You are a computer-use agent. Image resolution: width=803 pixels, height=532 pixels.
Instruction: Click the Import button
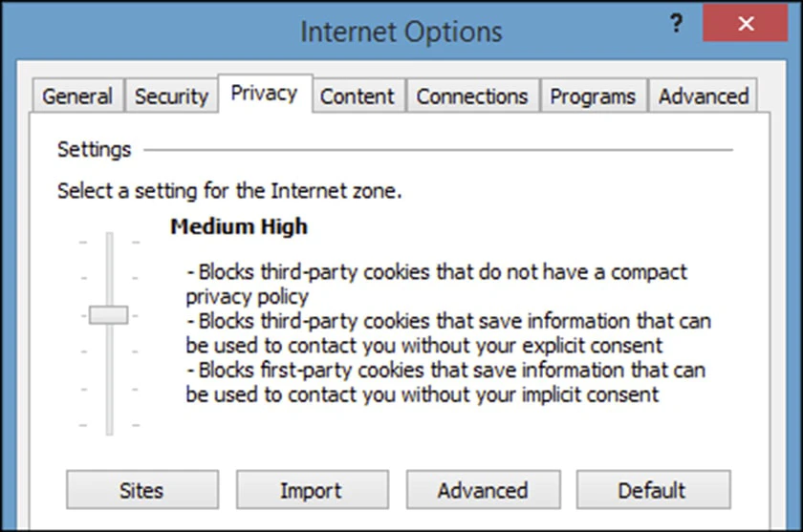coord(312,490)
